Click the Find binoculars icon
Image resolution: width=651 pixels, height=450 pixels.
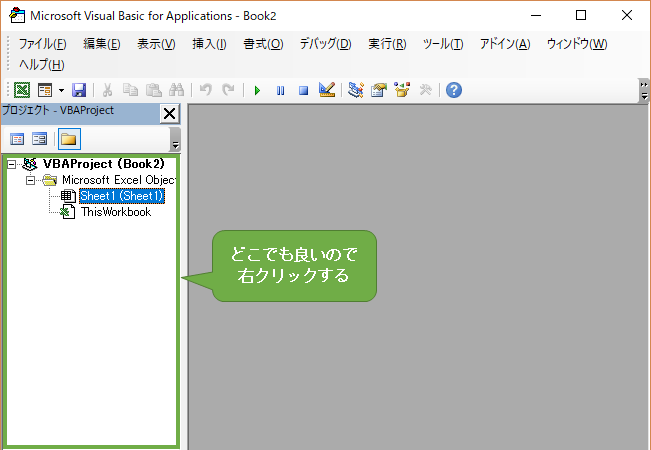(176, 90)
